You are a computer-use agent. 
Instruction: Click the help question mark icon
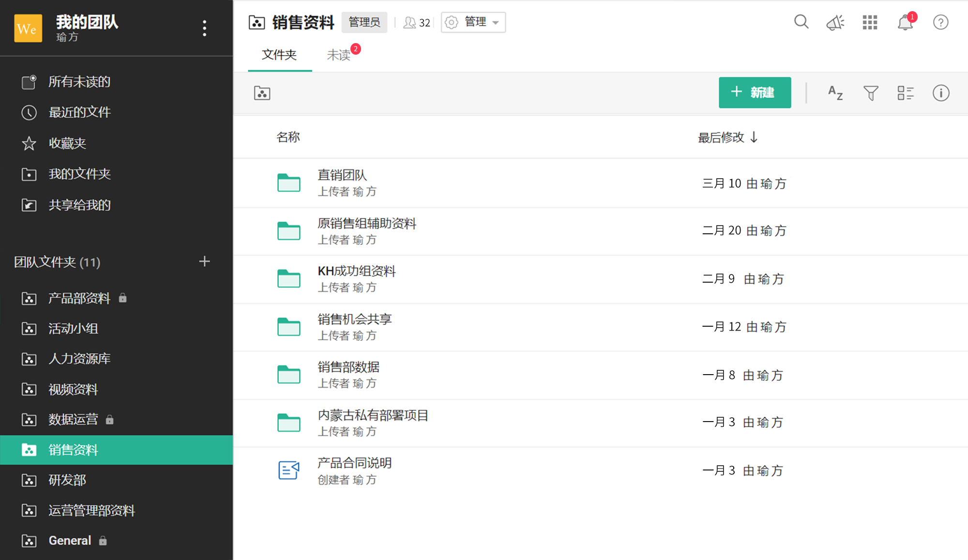940,22
